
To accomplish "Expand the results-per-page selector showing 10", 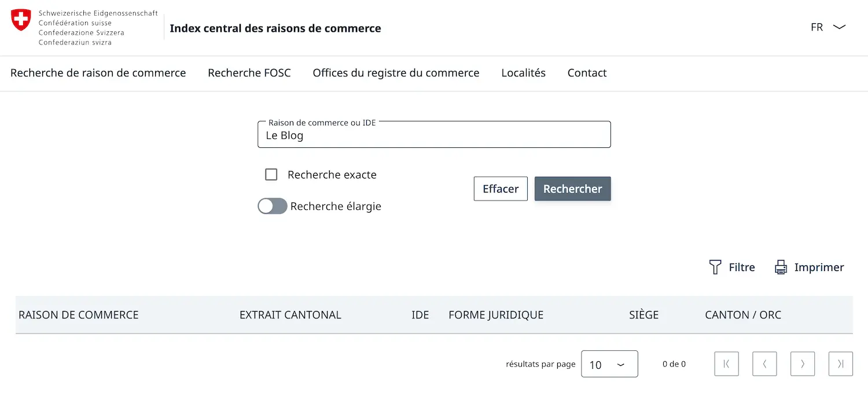I will click(x=609, y=364).
